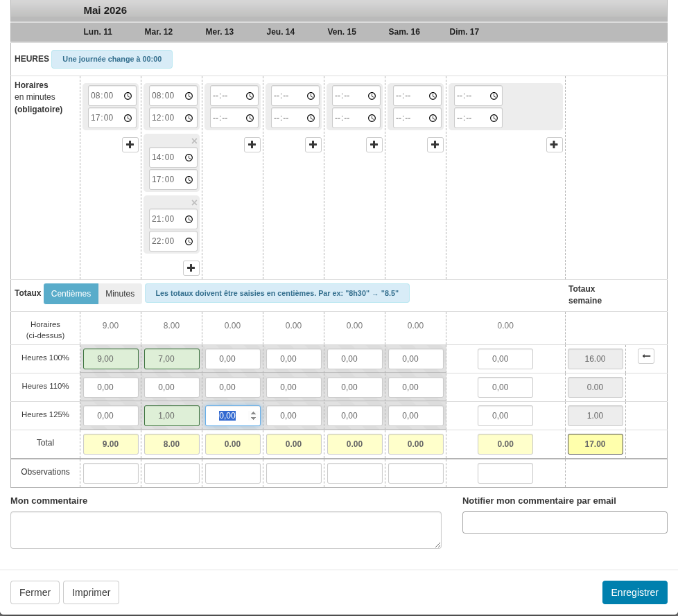The width and height of the screenshot is (678, 616).
Task: Switch totals to Minutes
Action: click(120, 294)
